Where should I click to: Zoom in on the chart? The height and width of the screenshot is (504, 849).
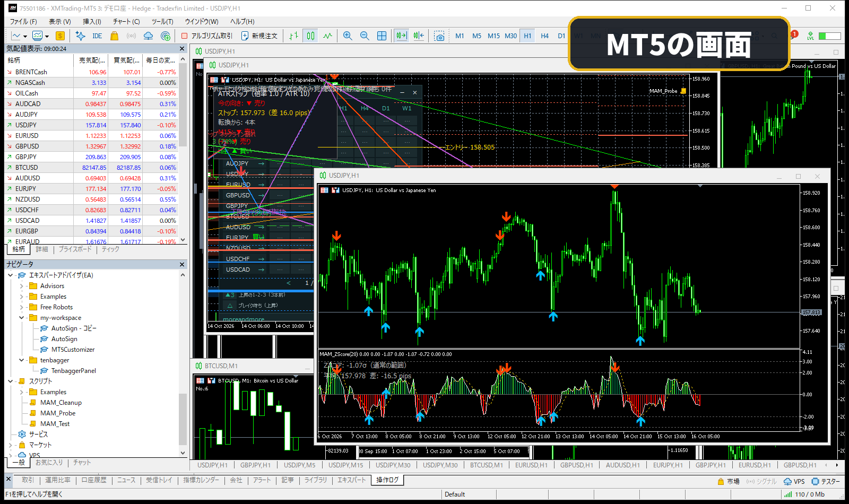point(348,36)
